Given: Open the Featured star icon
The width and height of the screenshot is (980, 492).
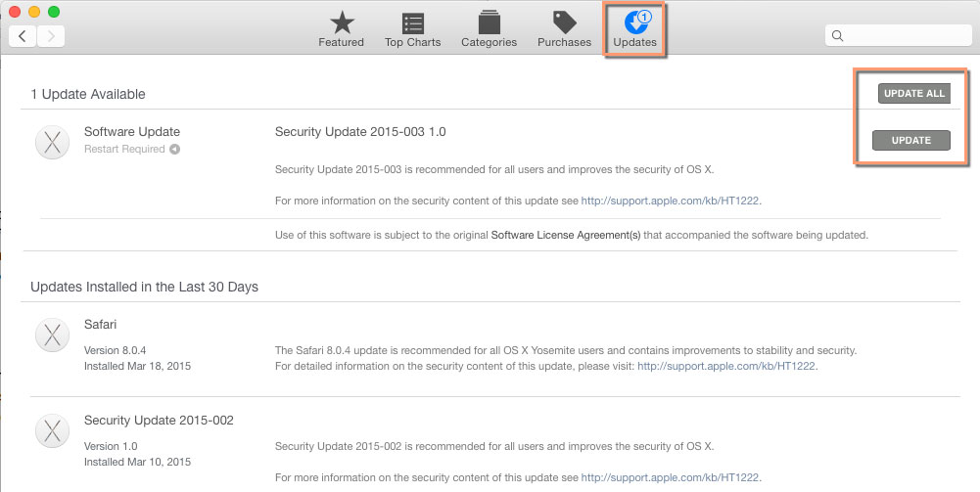Looking at the screenshot, I should click(341, 23).
